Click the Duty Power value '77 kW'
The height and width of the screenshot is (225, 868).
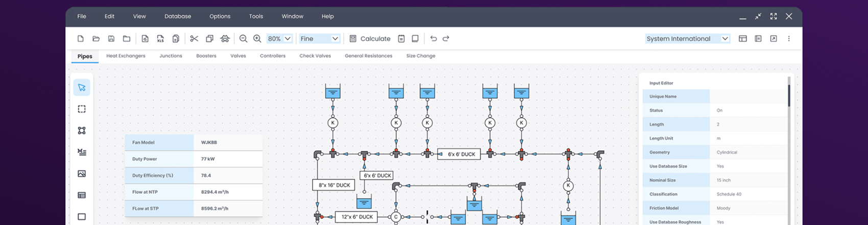[x=208, y=159]
